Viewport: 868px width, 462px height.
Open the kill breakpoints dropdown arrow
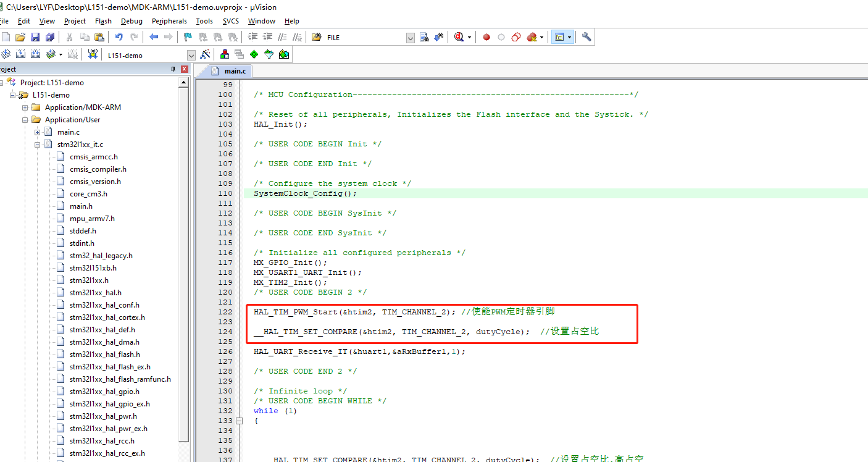coord(542,37)
